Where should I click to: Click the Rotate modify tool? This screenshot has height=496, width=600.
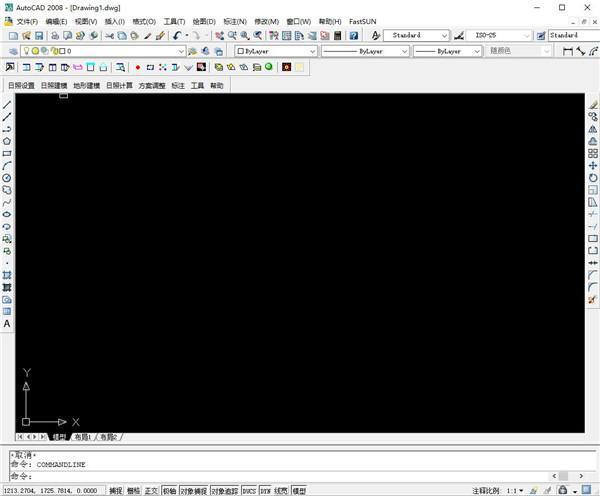coord(593,178)
